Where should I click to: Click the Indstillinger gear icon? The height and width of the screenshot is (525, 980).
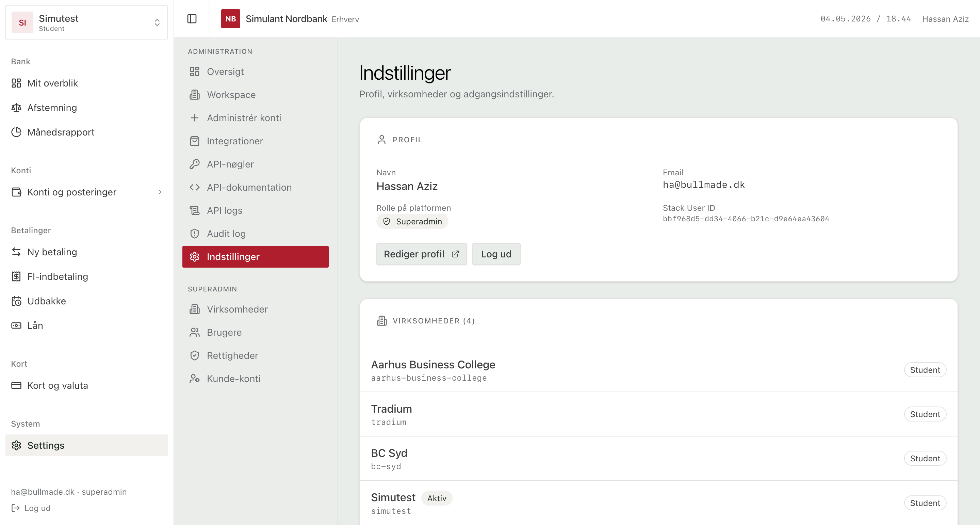194,257
